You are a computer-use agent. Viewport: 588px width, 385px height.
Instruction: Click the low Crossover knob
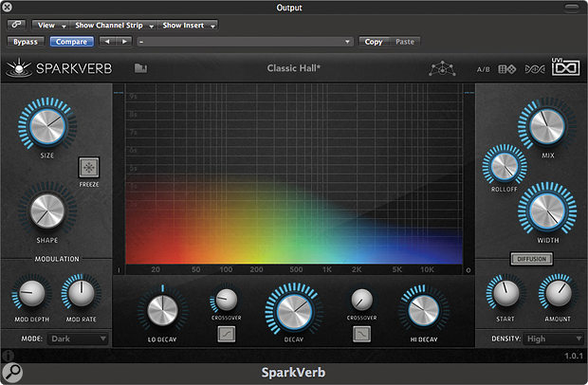(227, 300)
